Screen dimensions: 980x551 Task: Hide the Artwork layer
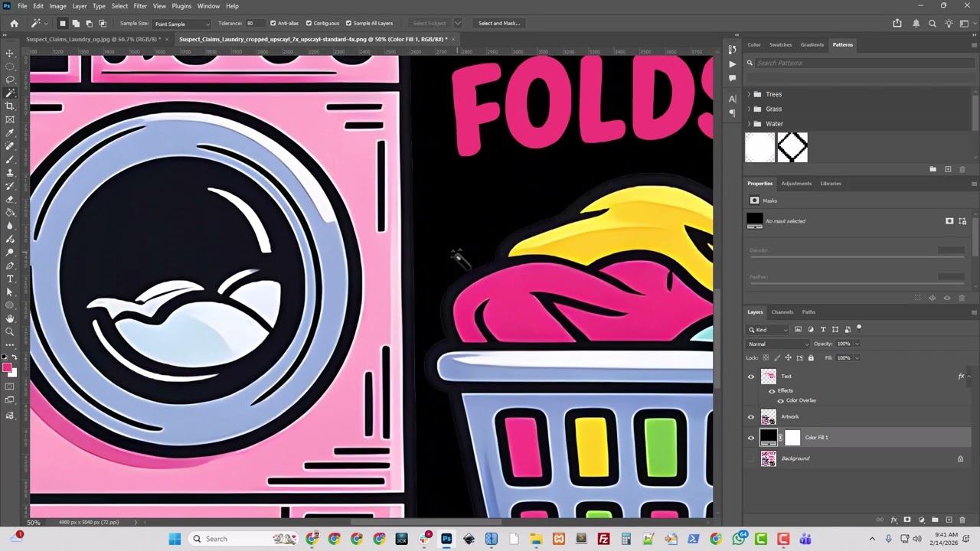[751, 416]
